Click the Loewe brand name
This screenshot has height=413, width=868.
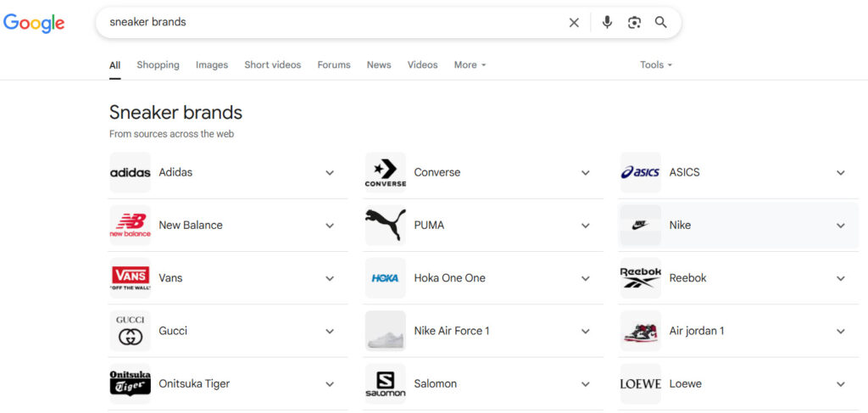[685, 383]
